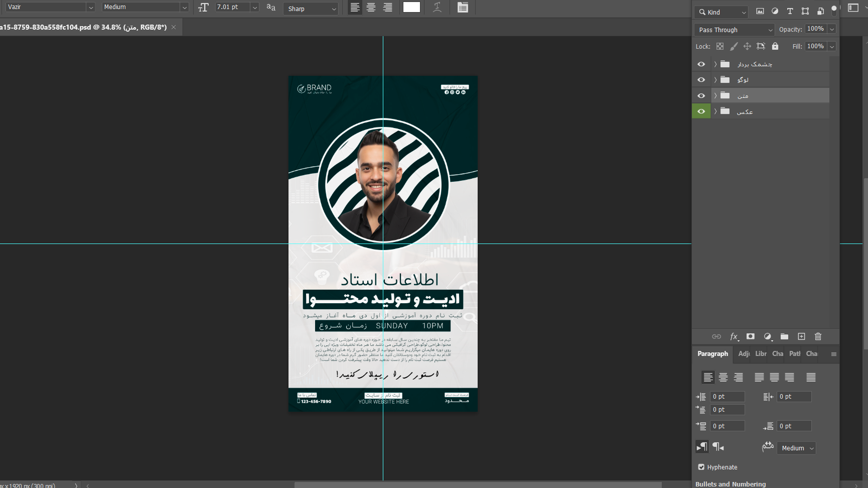Click the add layer style fx icon
The image size is (868, 488).
[734, 336]
